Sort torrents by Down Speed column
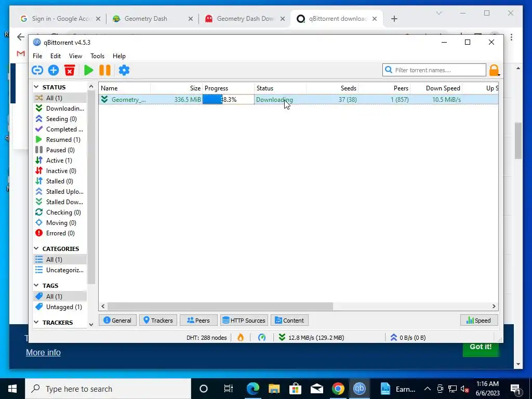Image resolution: width=532 pixels, height=399 pixels. [x=436, y=88]
